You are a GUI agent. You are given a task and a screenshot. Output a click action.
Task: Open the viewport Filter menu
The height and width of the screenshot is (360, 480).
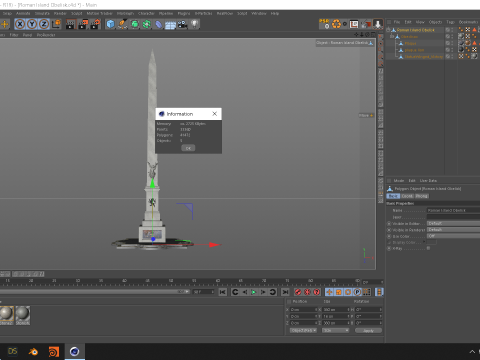[x=14, y=35]
